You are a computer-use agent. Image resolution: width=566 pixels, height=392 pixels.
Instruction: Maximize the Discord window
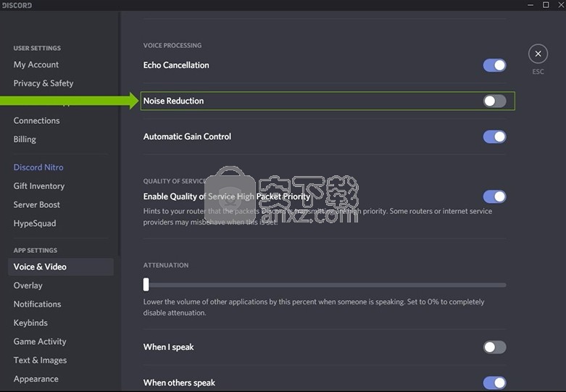[546, 4]
